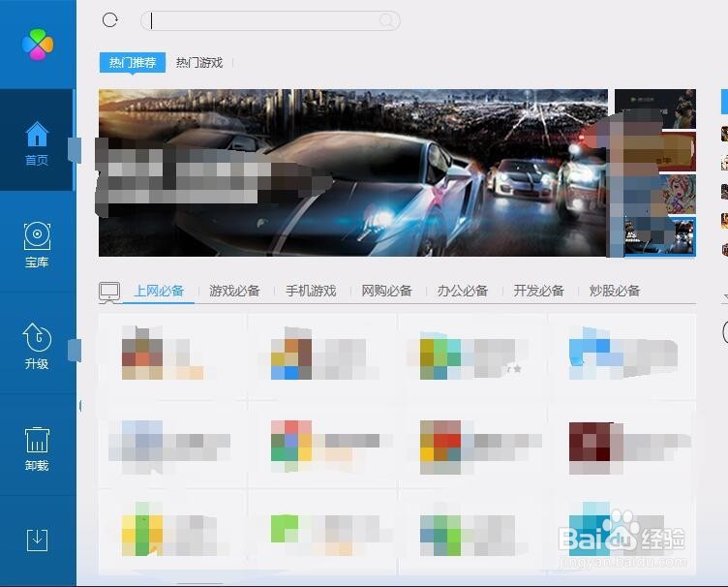Open the 首页 home section
The image size is (728, 587).
pyautogui.click(x=37, y=140)
